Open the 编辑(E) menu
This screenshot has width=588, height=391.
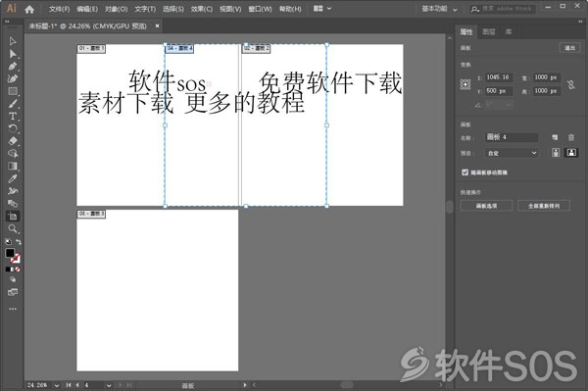(87, 9)
